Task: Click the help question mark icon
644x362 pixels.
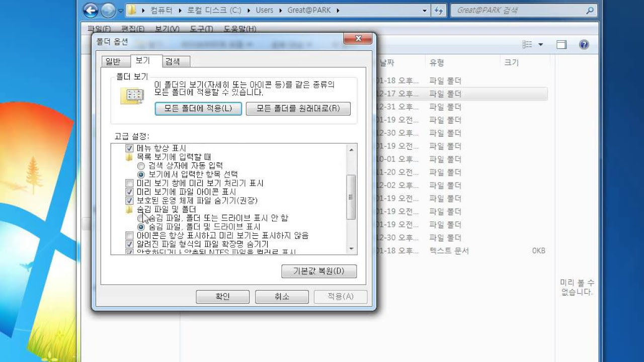Action: [584, 45]
